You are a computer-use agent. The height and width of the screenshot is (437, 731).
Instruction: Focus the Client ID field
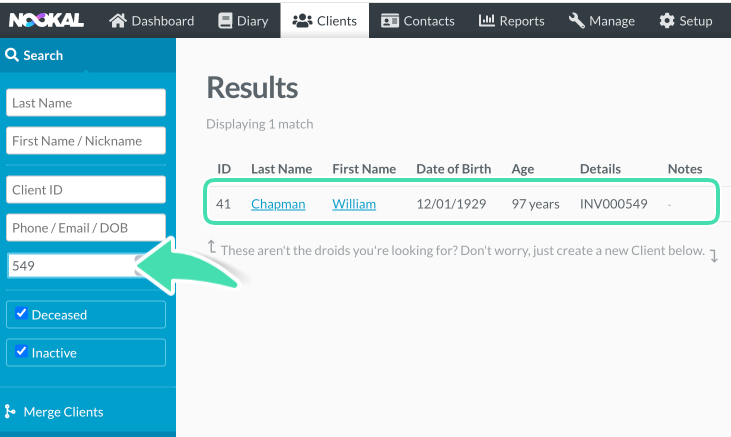click(x=86, y=190)
